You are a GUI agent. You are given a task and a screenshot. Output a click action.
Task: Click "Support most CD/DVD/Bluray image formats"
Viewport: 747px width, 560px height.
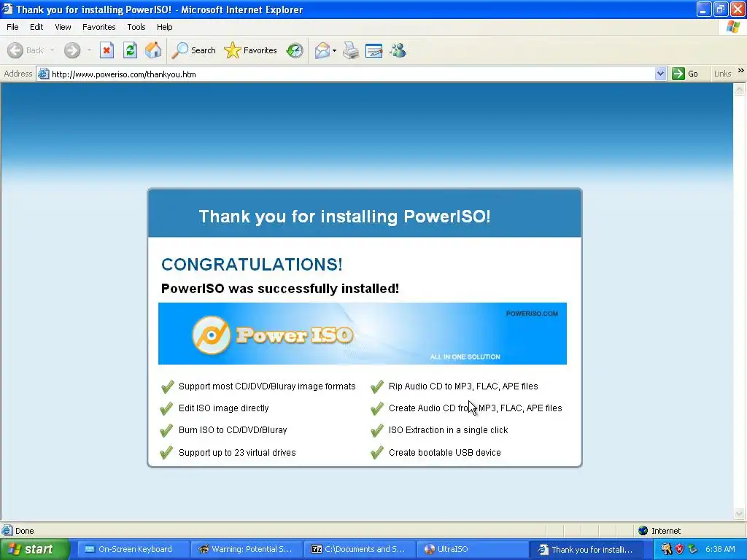[x=267, y=386]
